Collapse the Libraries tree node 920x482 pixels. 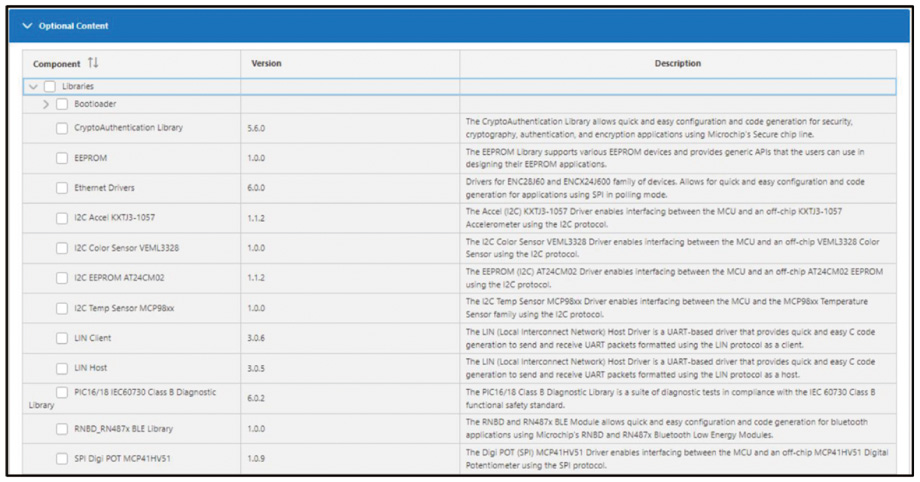click(x=33, y=87)
